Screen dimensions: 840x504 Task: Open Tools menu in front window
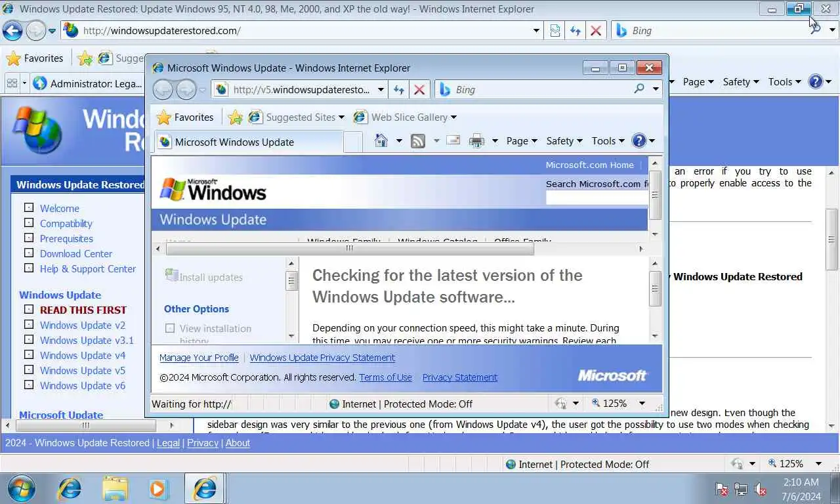[608, 140]
